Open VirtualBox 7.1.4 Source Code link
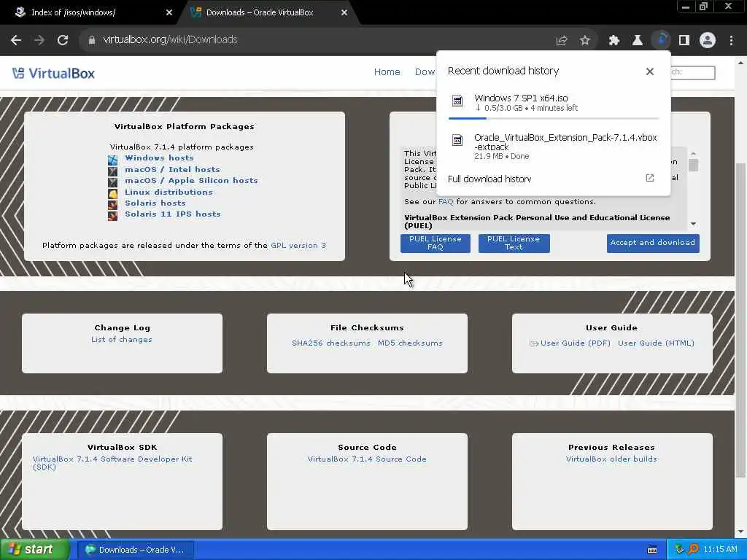This screenshot has width=747, height=560. [367, 459]
